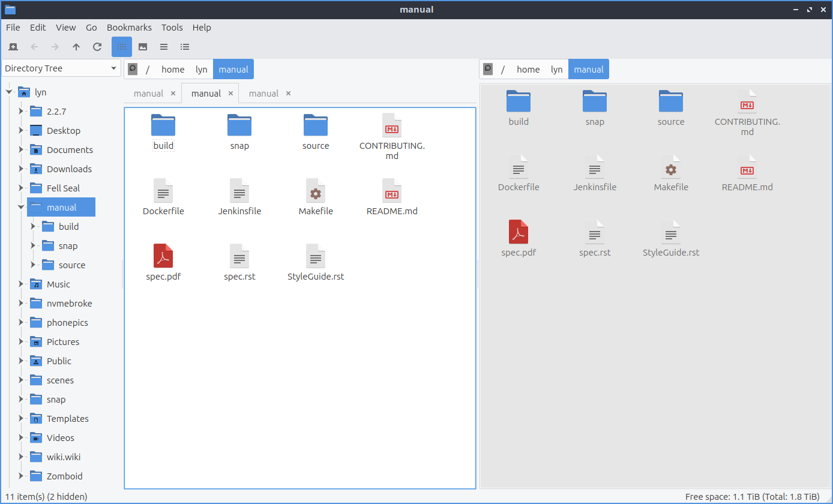Toggle path edit mode in left pane

pyautogui.click(x=133, y=69)
